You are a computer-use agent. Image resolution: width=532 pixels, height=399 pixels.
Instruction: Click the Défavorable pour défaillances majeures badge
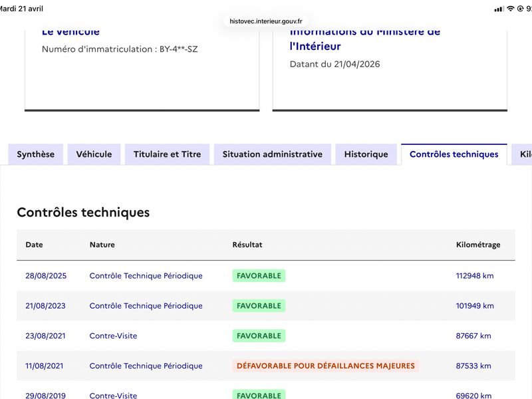[326, 366]
